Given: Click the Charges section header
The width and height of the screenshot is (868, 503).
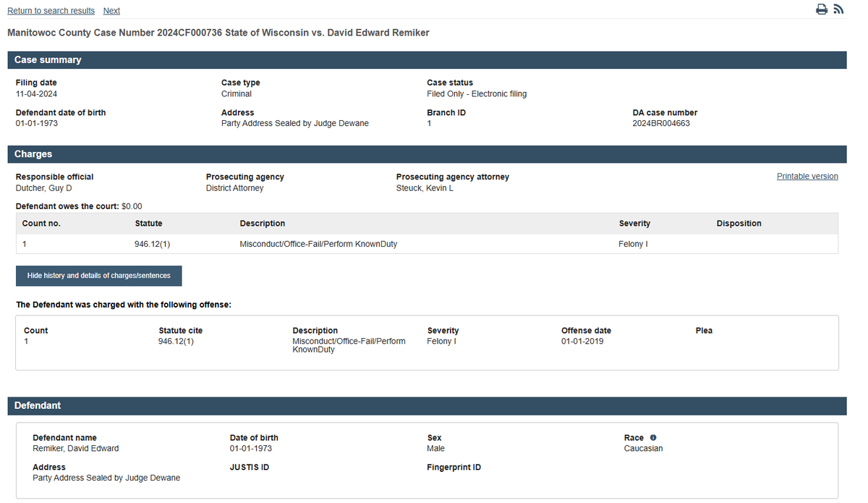Looking at the screenshot, I should click(427, 154).
